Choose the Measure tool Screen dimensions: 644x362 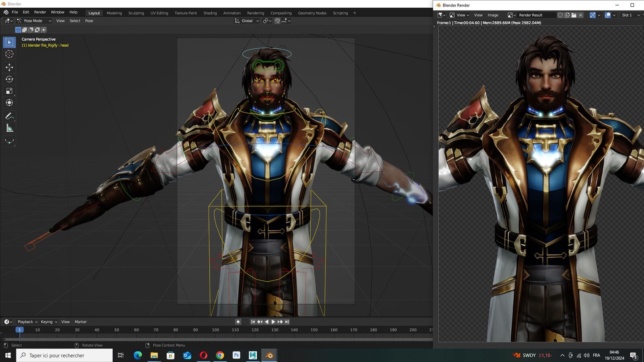coord(9,128)
